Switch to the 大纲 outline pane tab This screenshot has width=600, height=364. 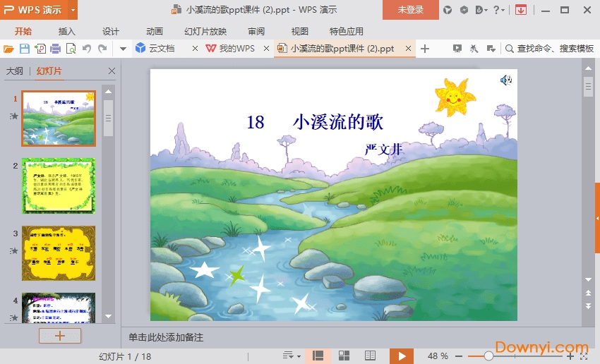(x=15, y=71)
